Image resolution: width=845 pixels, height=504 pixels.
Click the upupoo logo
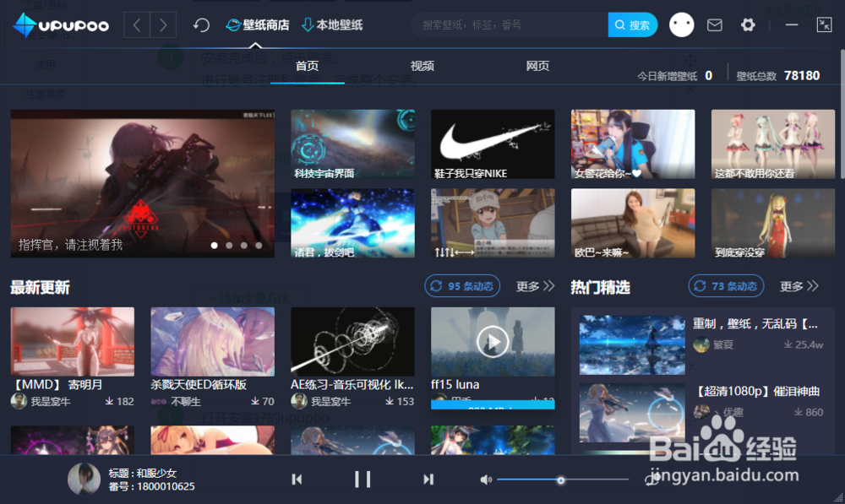coord(61,24)
